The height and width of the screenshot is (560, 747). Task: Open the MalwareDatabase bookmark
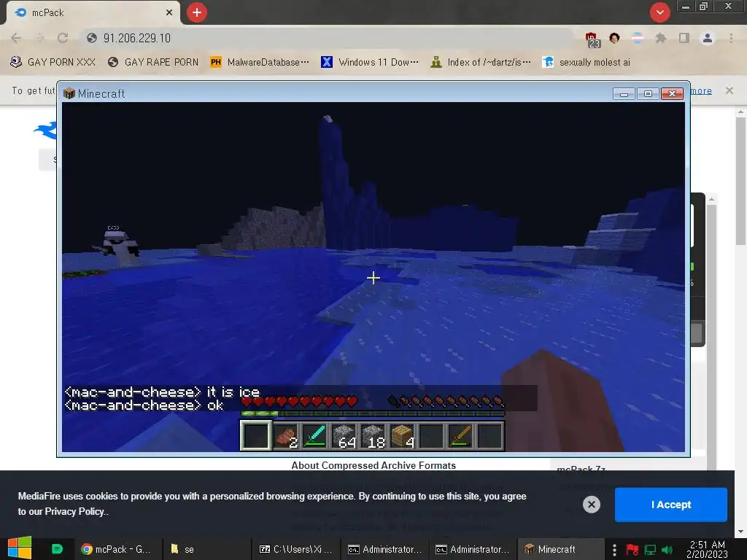pyautogui.click(x=260, y=63)
